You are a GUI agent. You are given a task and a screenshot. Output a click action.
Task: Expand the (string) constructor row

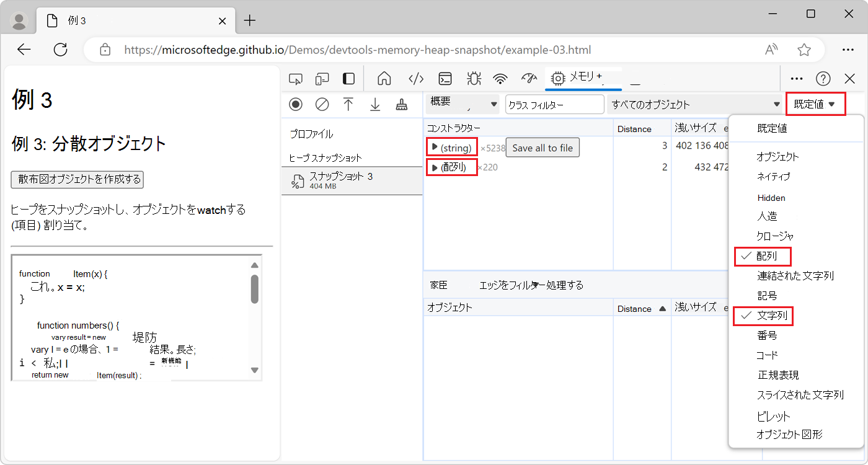click(435, 147)
